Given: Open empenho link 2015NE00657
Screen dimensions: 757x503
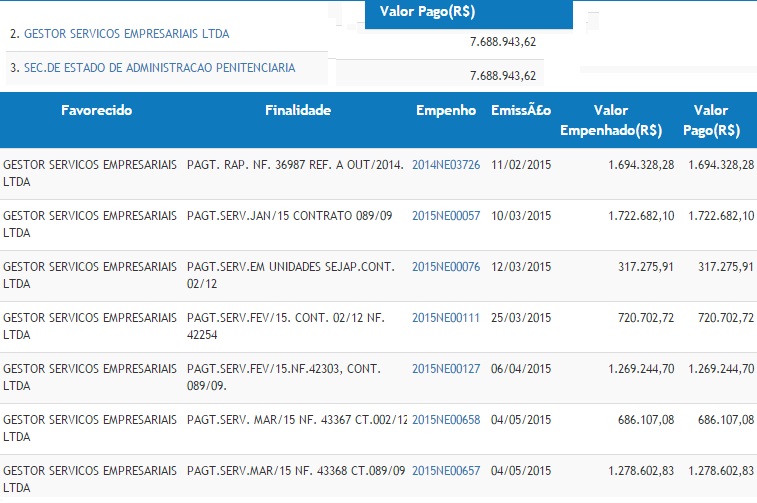Looking at the screenshot, I should pyautogui.click(x=446, y=470).
